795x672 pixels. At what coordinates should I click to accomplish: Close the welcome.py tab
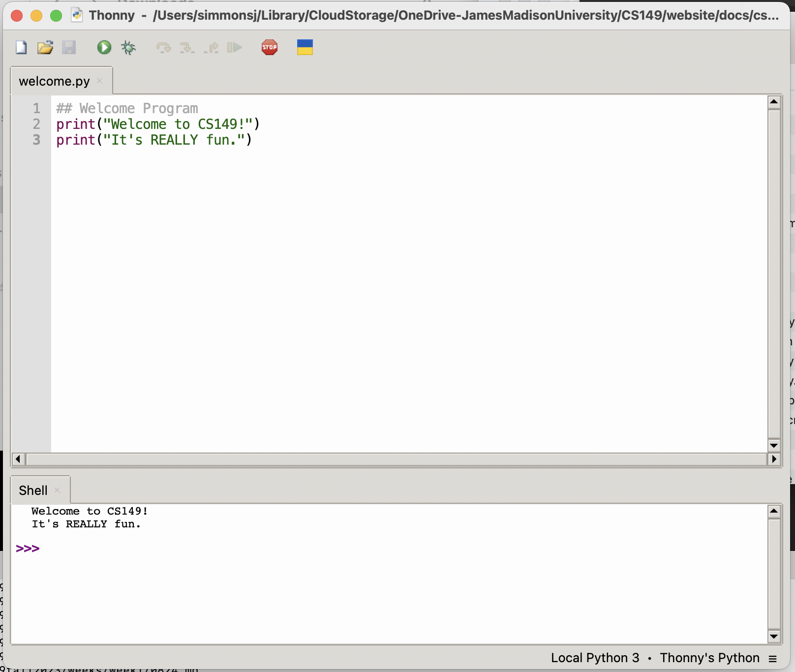(99, 81)
